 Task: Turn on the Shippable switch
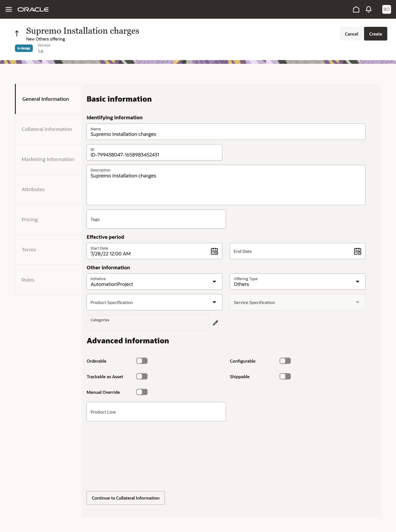[x=285, y=376]
